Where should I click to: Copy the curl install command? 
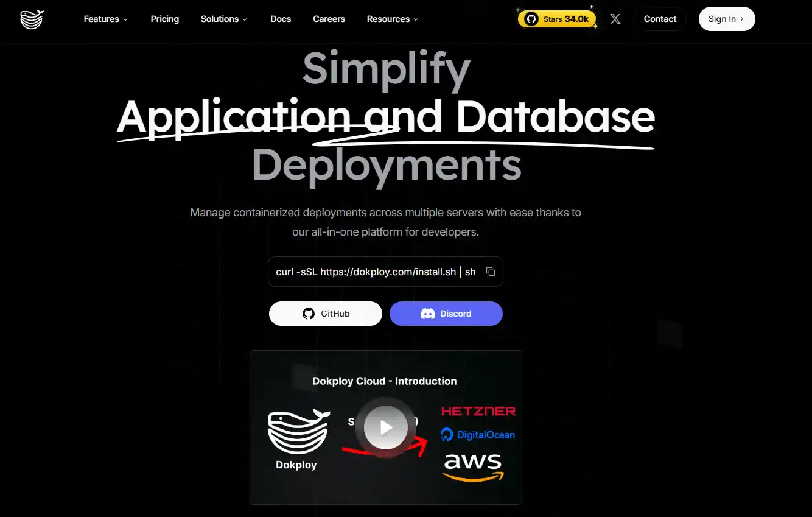[x=491, y=272]
